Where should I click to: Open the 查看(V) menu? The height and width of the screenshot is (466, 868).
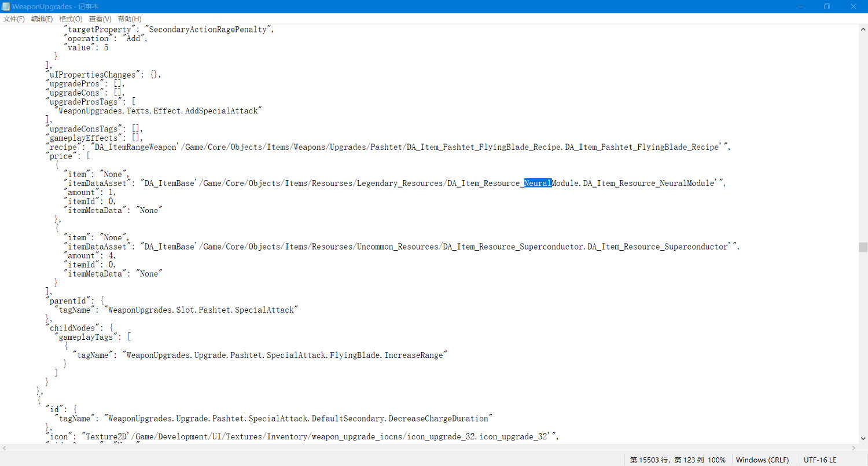click(x=100, y=19)
